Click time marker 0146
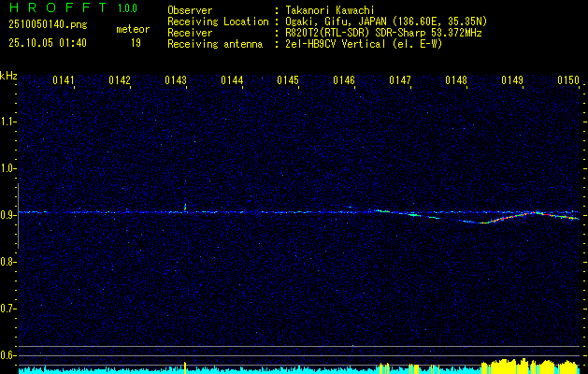 coord(344,80)
